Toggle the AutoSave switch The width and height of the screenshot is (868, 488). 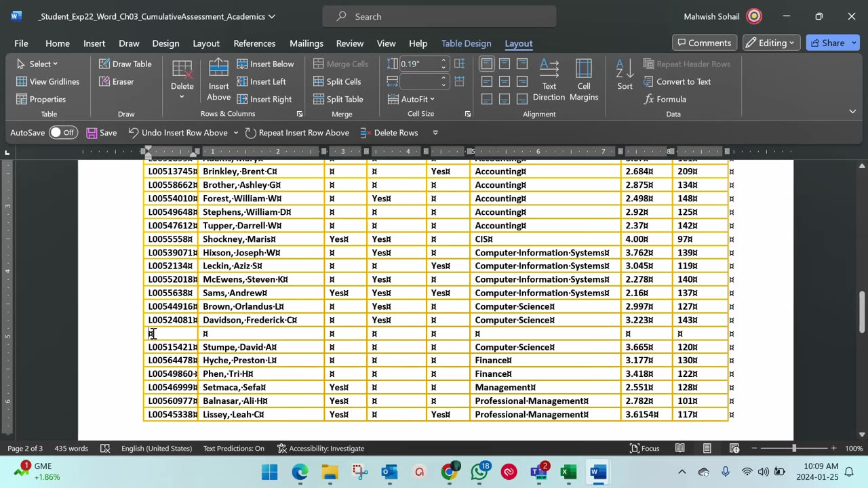coord(63,133)
